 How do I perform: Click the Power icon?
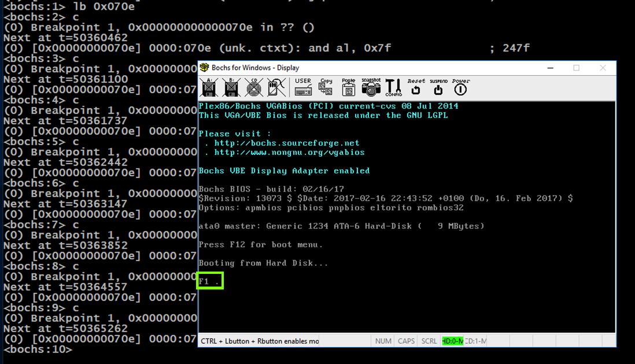461,87
